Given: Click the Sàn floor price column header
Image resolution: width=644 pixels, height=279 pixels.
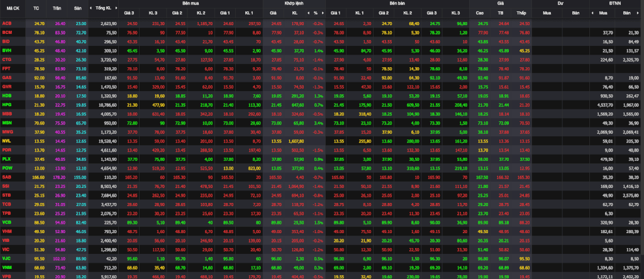Looking at the screenshot, I should point(78,8).
